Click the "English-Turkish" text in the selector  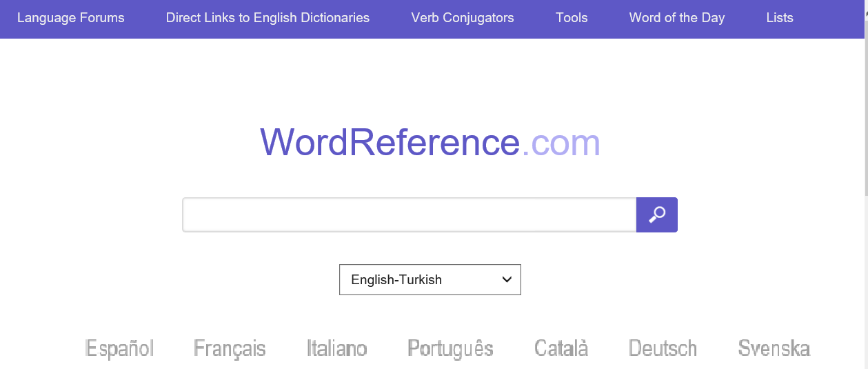point(396,279)
